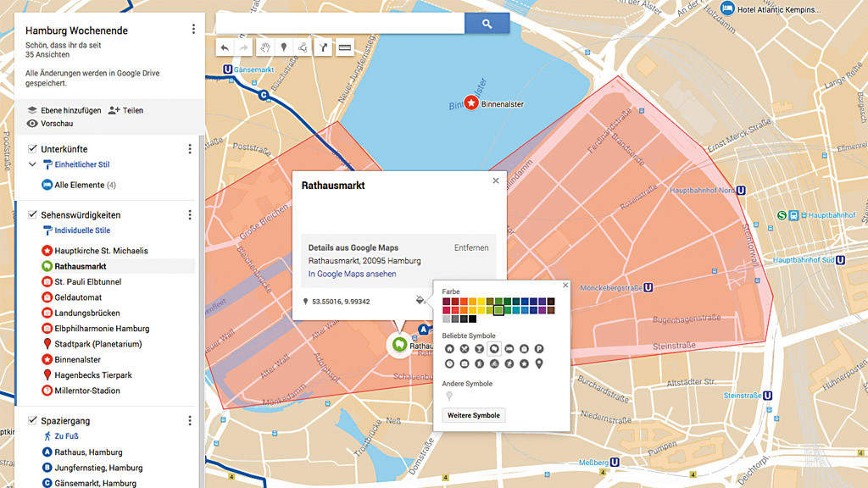Activate the add directions tool
Viewport: 868px width, 488px height.
click(323, 48)
